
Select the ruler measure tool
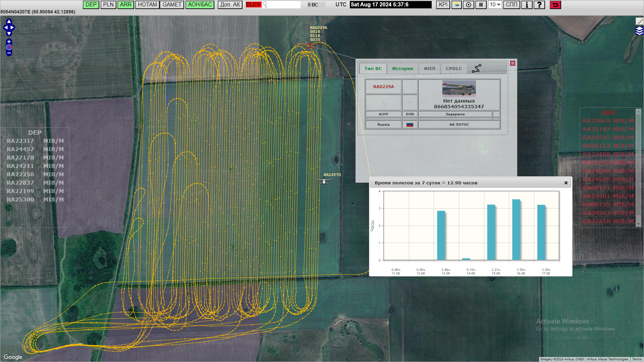[x=639, y=21]
